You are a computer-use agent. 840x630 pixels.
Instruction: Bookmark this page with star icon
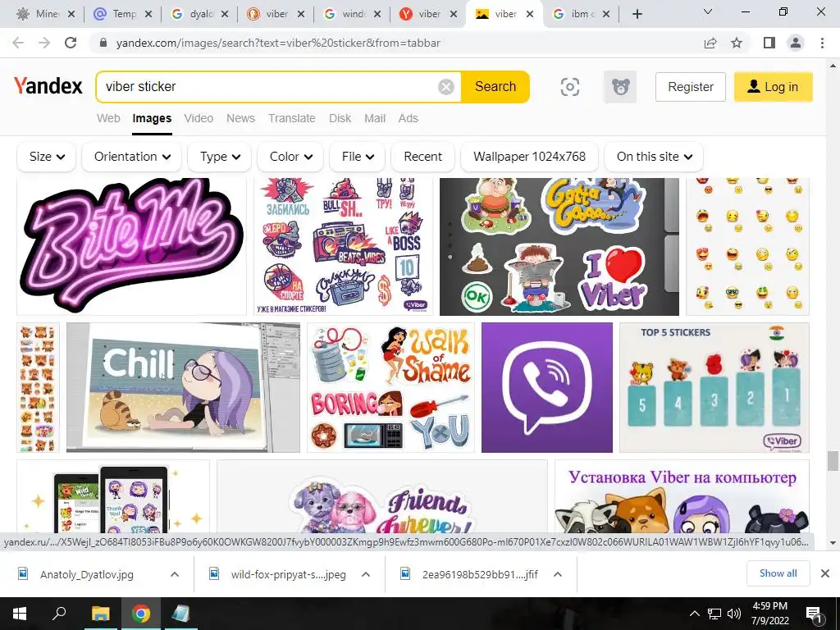(x=737, y=43)
